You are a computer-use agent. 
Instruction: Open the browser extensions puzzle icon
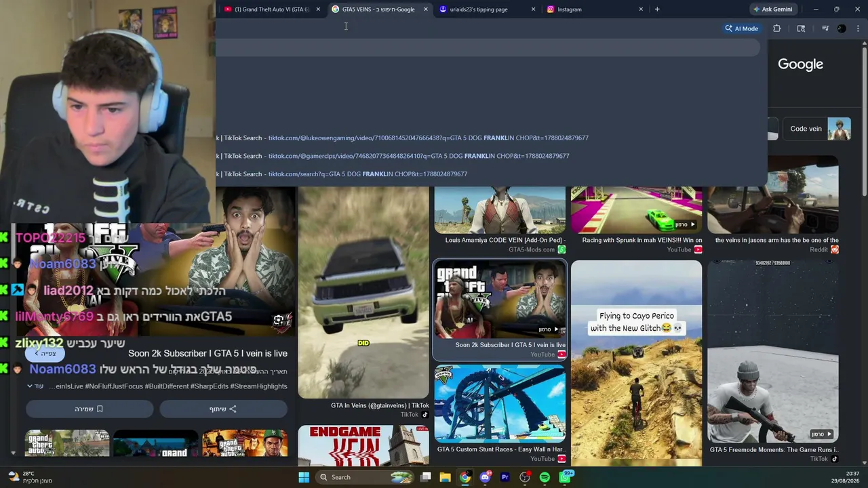click(x=777, y=28)
